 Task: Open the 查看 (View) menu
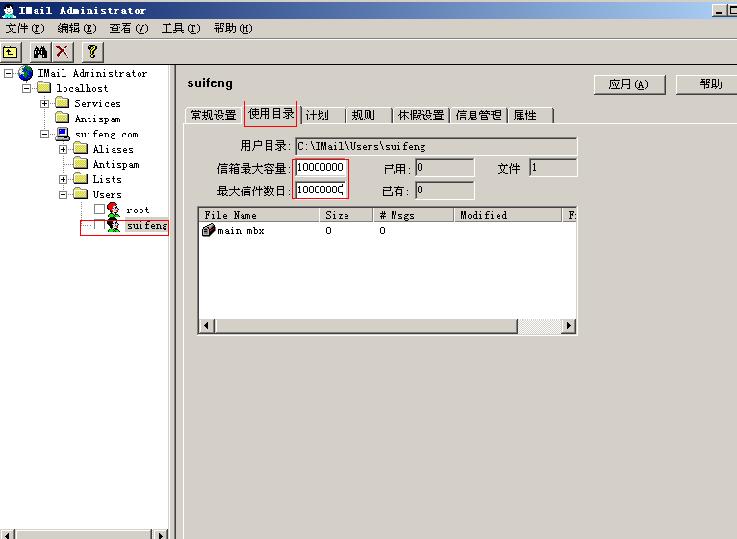pyautogui.click(x=127, y=28)
